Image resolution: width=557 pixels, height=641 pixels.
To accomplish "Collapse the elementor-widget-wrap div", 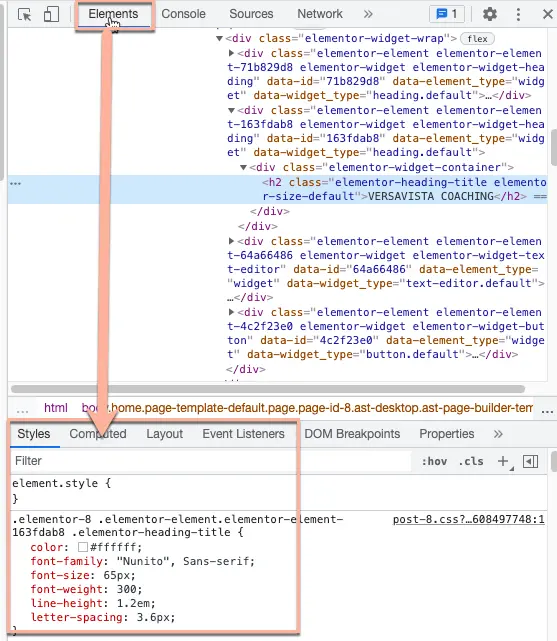I will point(219,38).
